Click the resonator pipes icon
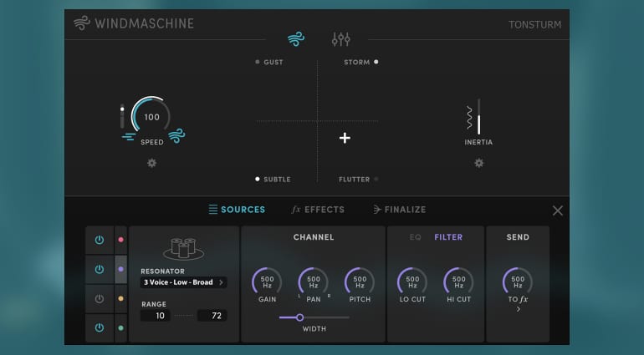Image resolution: width=644 pixels, height=355 pixels. click(x=184, y=248)
